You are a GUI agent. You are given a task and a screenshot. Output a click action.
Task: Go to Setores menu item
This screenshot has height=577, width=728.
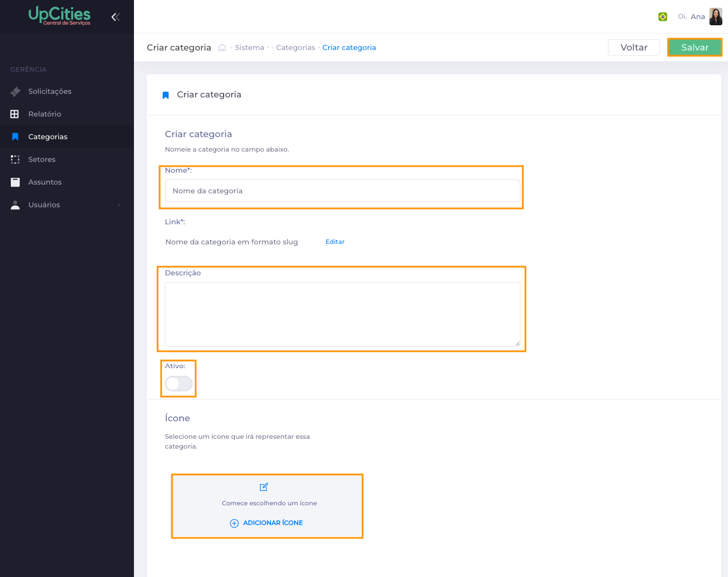click(67, 159)
